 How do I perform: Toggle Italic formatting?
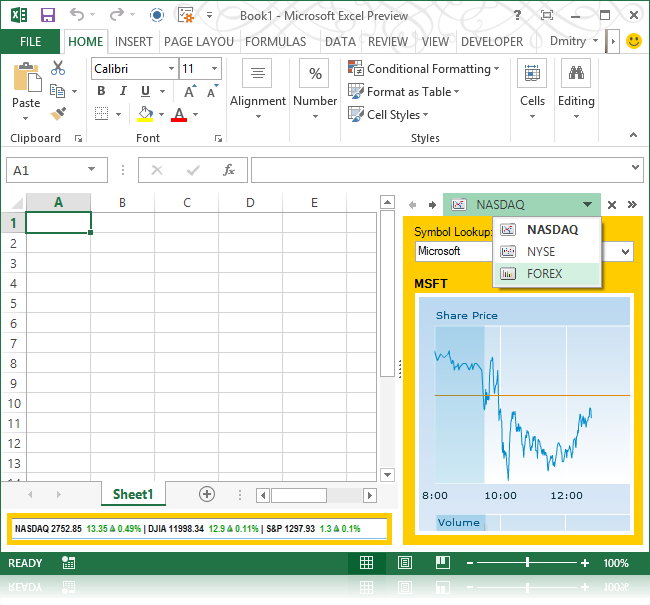[123, 91]
